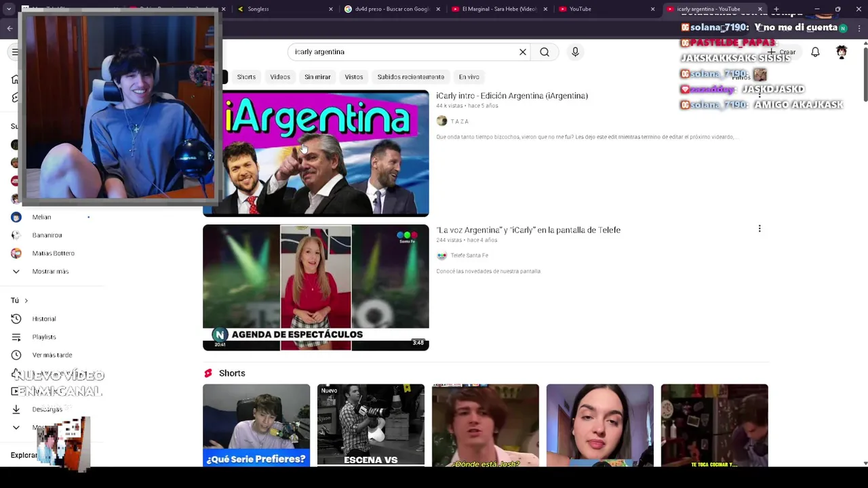Select the En vivo filter chip
The image size is (868, 488).
(x=469, y=77)
